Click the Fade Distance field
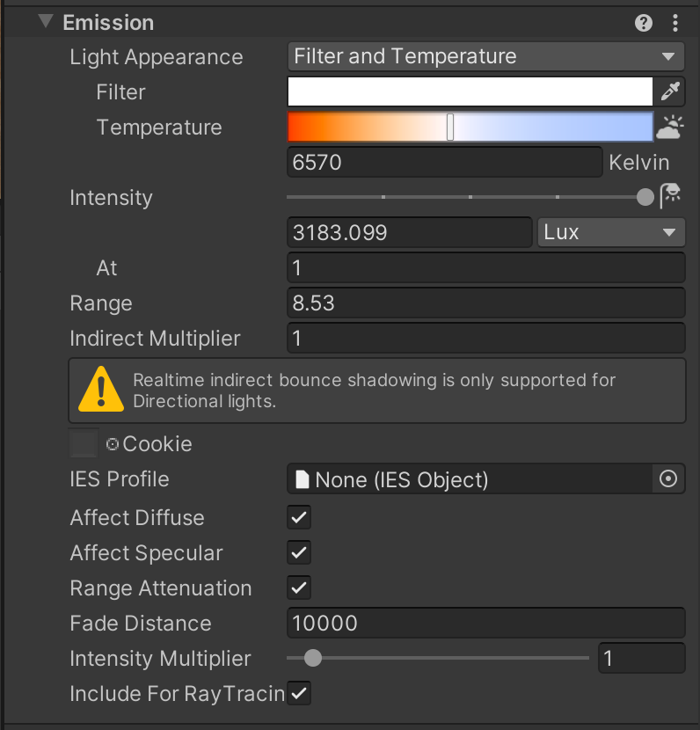The height and width of the screenshot is (730, 700). [x=485, y=624]
